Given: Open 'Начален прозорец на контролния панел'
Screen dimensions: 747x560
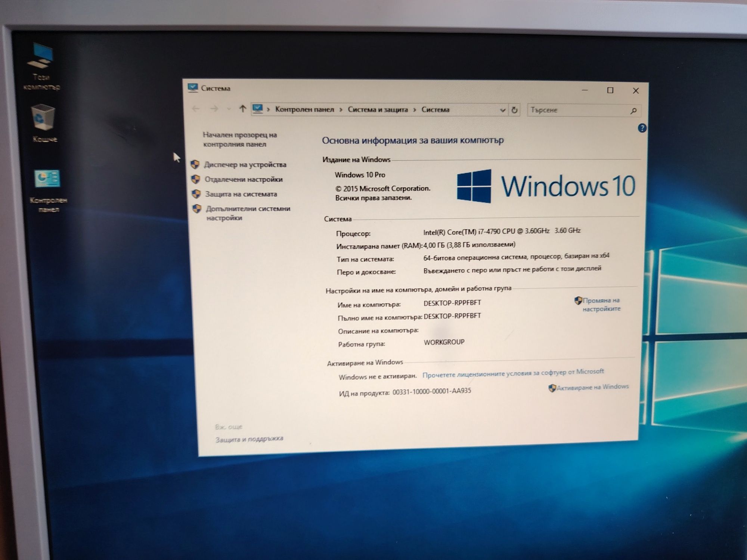Looking at the screenshot, I should click(x=239, y=139).
